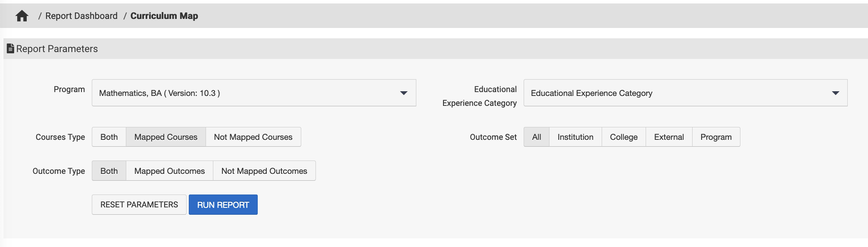
Task: Pick Program outcome set
Action: (716, 137)
